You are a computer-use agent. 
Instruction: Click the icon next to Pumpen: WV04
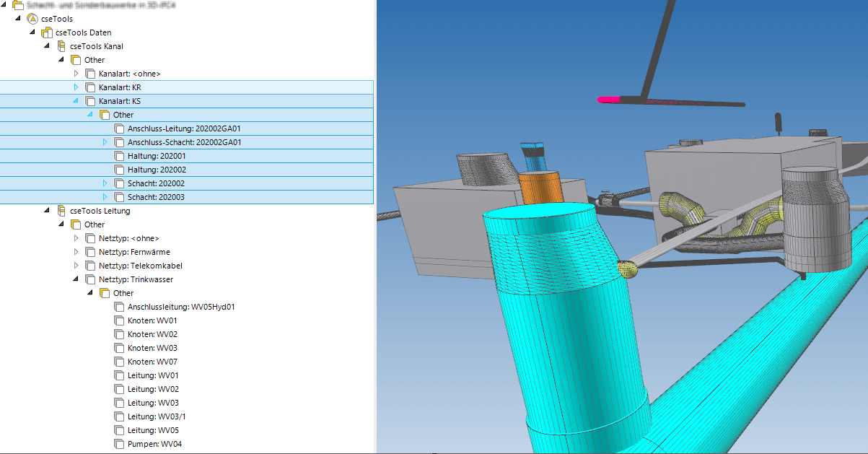(119, 444)
